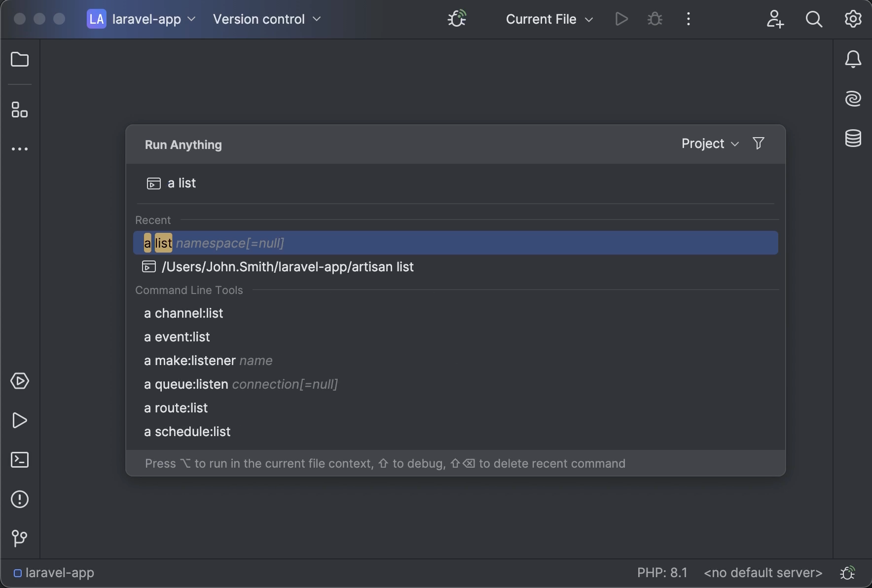Image resolution: width=872 pixels, height=588 pixels.
Task: Start a Code With Me session
Action: tap(775, 20)
